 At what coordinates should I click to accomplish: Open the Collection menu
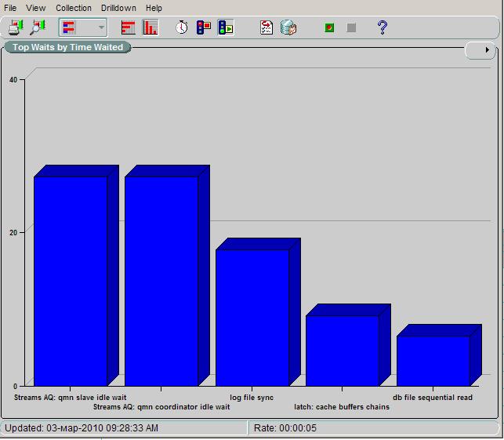pos(74,8)
